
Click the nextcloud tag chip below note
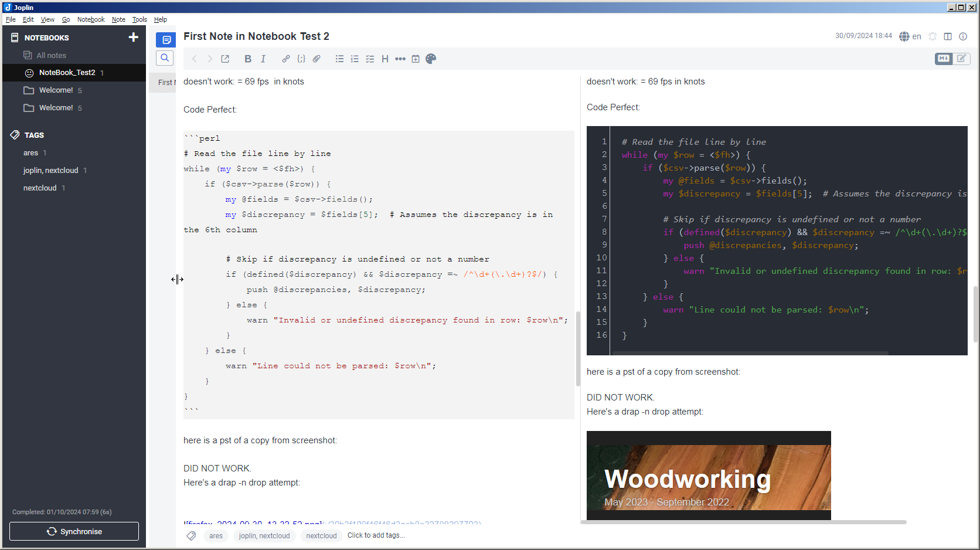point(321,536)
